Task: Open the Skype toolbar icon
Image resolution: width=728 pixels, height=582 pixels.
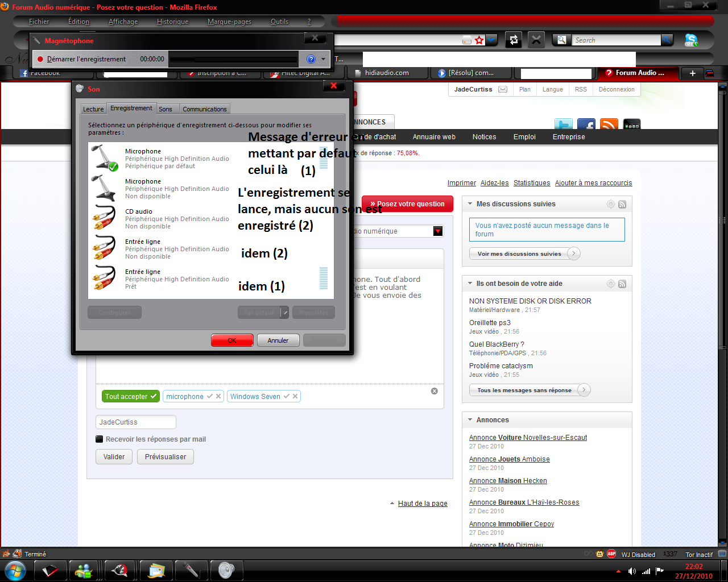Action: (692, 40)
